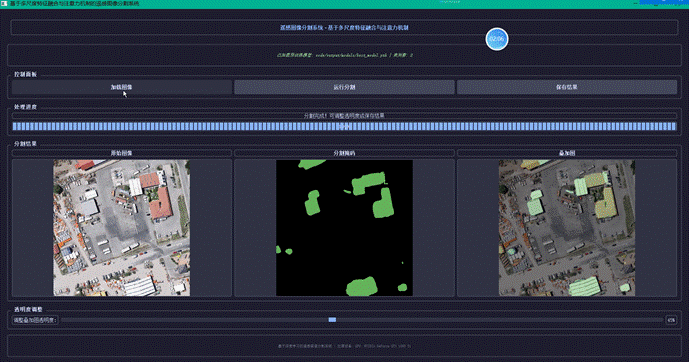Click the footer device info text
Screen dimensions: 689x362
click(344, 346)
